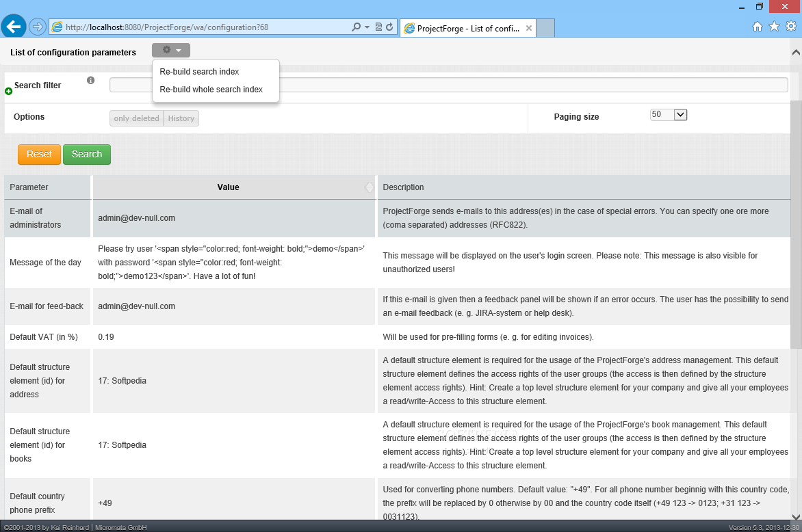The image size is (802, 532).
Task: Click the Search filter info icon
Action: coord(90,80)
